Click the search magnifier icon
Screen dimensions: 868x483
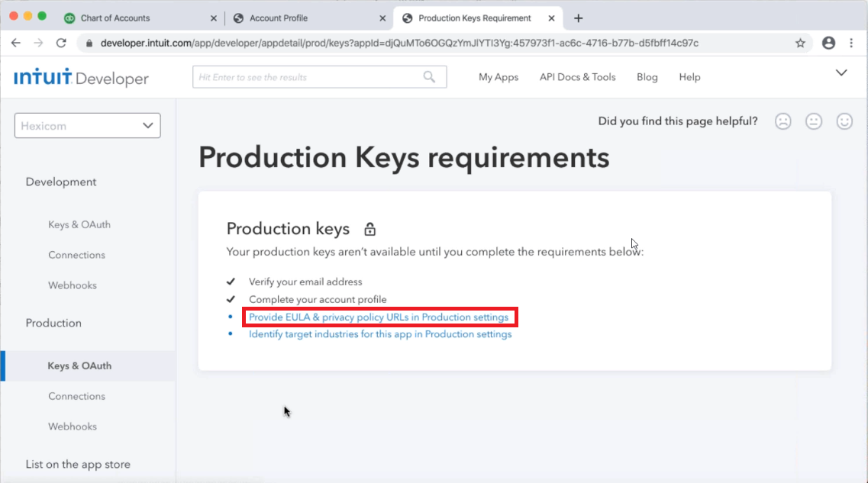(x=429, y=77)
